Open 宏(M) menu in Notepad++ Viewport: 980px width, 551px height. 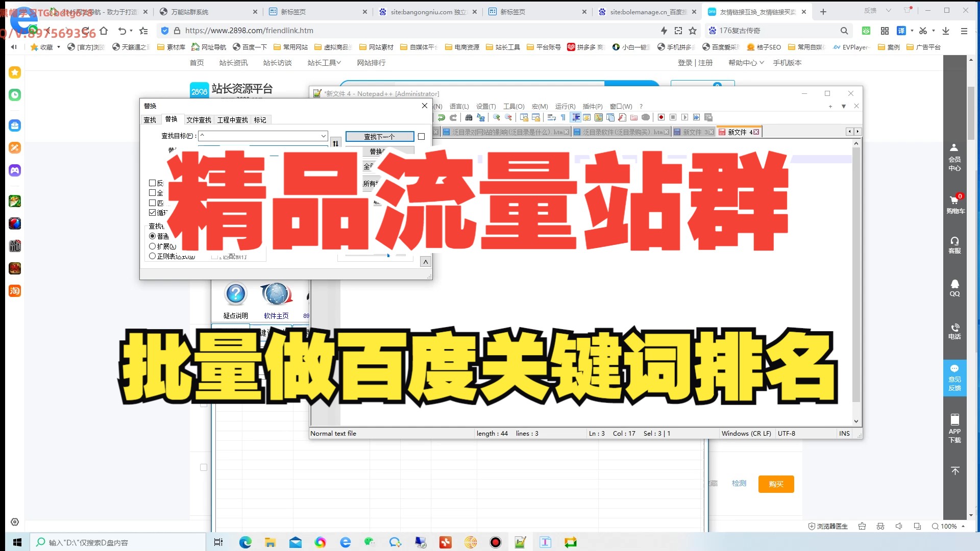pos(540,106)
